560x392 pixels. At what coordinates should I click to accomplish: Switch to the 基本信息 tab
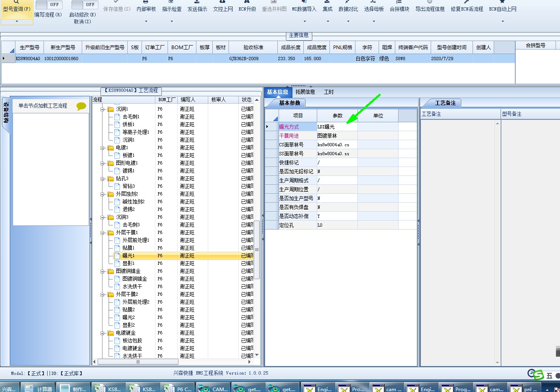pyautogui.click(x=278, y=92)
